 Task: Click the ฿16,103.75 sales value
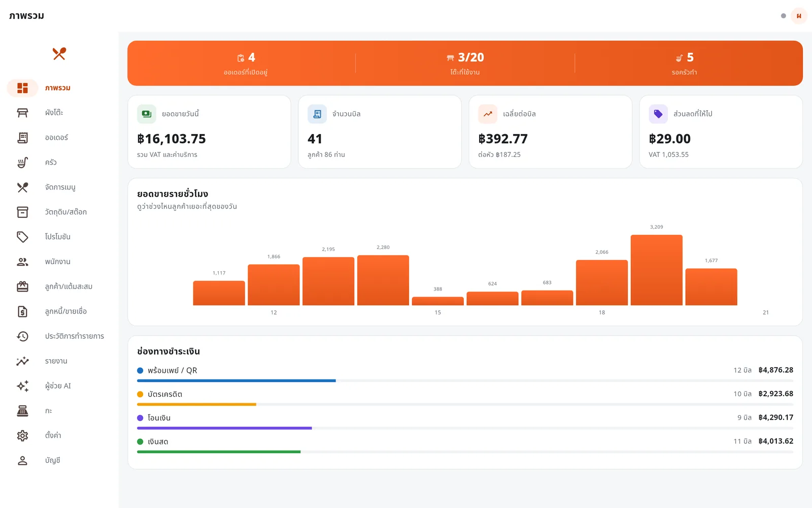172,139
